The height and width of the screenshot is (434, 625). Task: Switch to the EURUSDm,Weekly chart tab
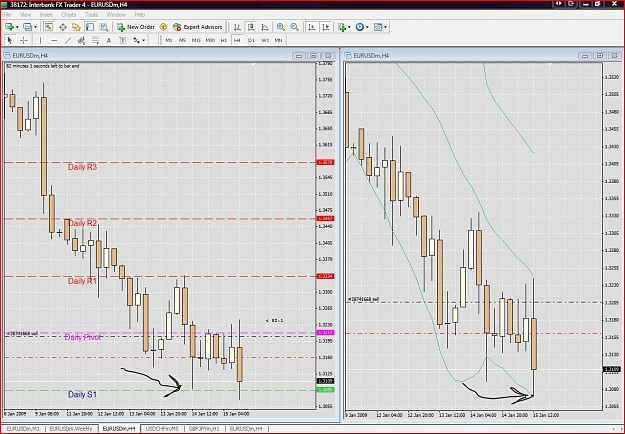coord(71,429)
